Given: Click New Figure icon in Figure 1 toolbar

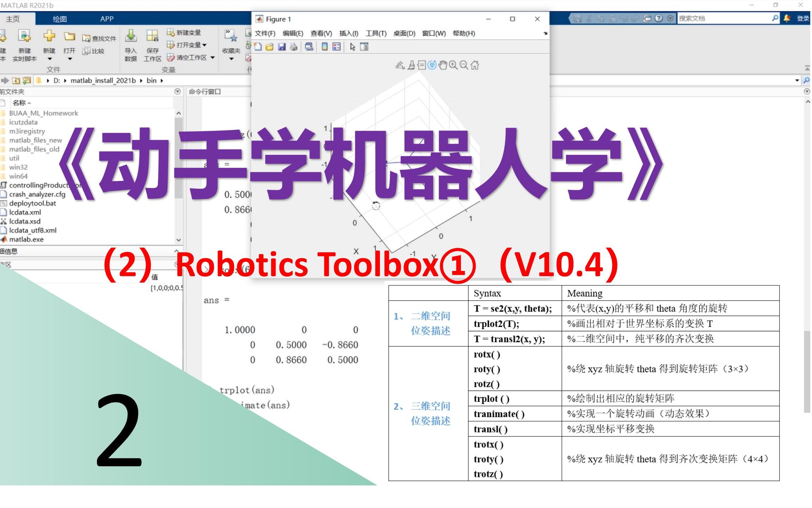Looking at the screenshot, I should (x=258, y=47).
